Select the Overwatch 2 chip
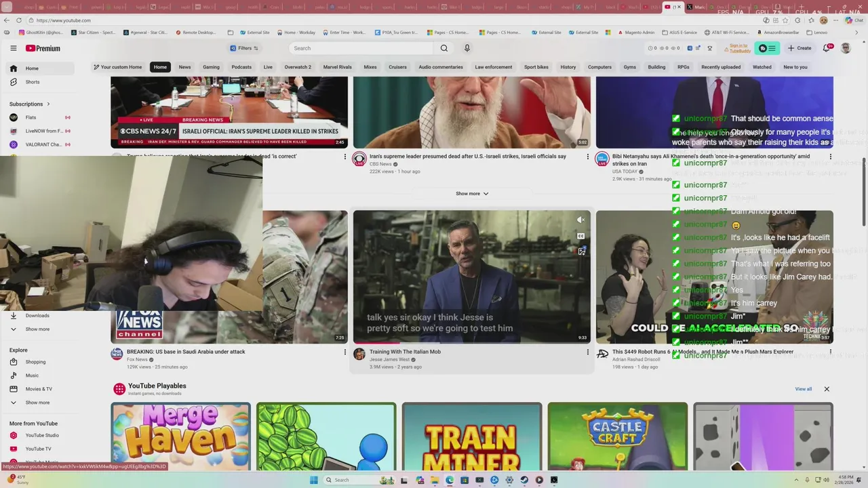 click(x=298, y=67)
